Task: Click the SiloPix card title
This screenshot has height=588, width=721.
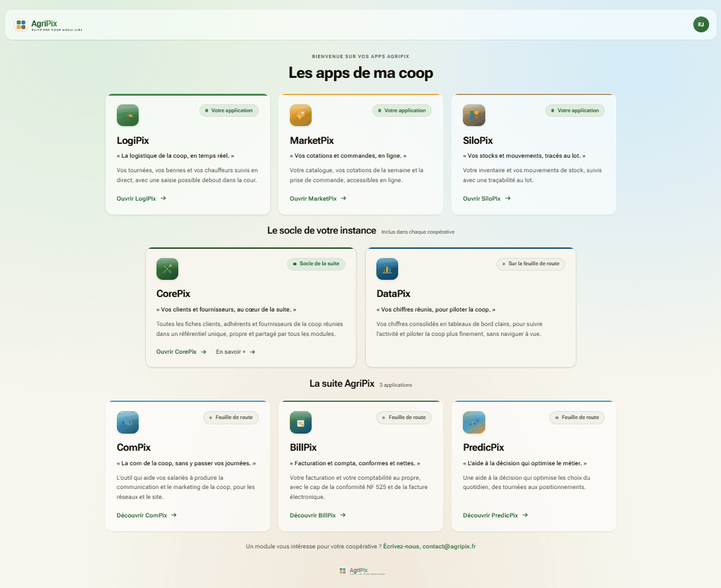Action: click(x=478, y=141)
